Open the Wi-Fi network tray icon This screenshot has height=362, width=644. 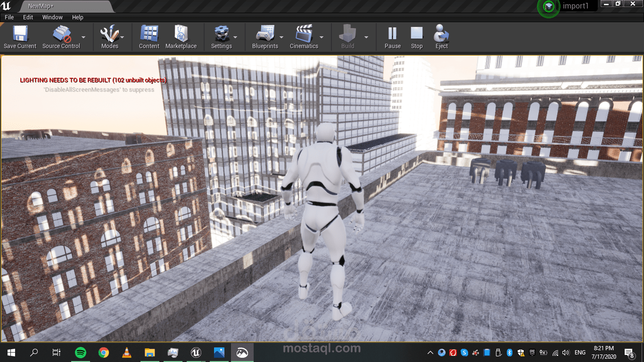[555, 353]
